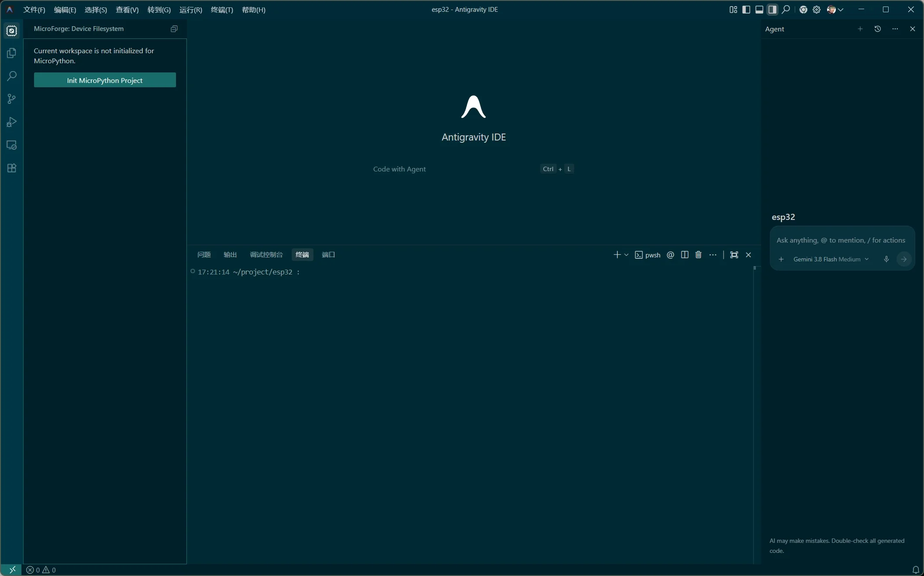Start a new Agent conversation with plus

(860, 29)
